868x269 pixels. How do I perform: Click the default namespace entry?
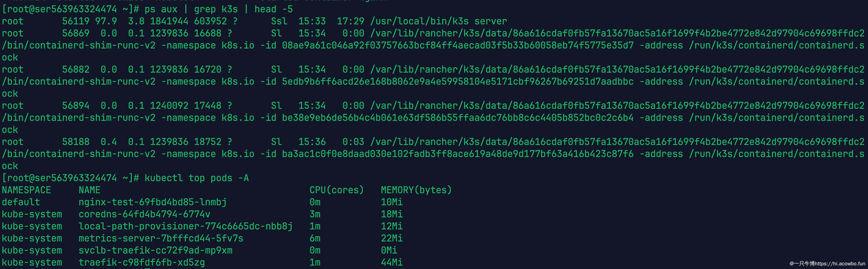[x=21, y=202]
